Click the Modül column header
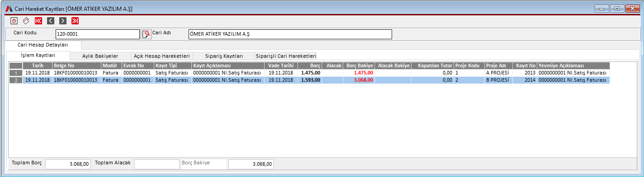The width and height of the screenshot is (644, 177). 111,65
